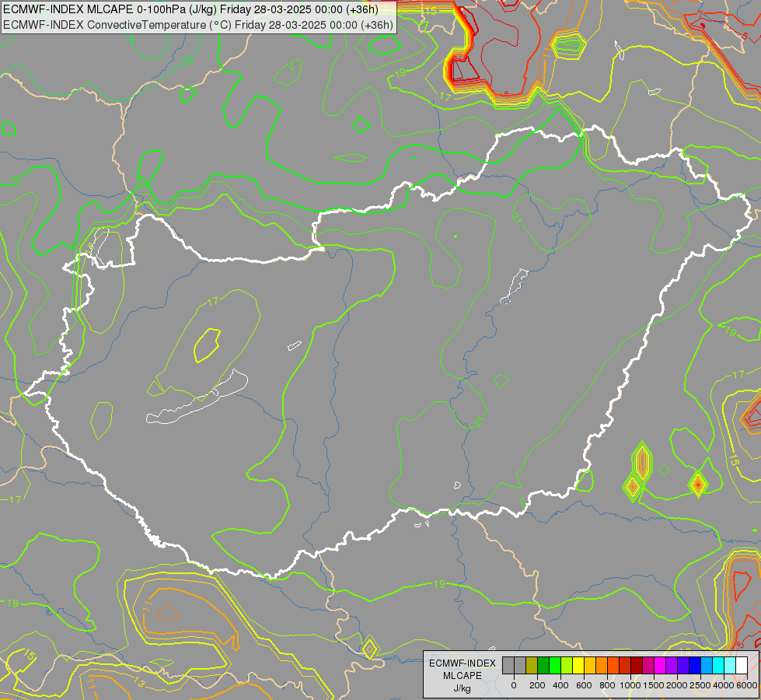Click the '600' legend scale value
The width and height of the screenshot is (761, 700).
click(584, 685)
